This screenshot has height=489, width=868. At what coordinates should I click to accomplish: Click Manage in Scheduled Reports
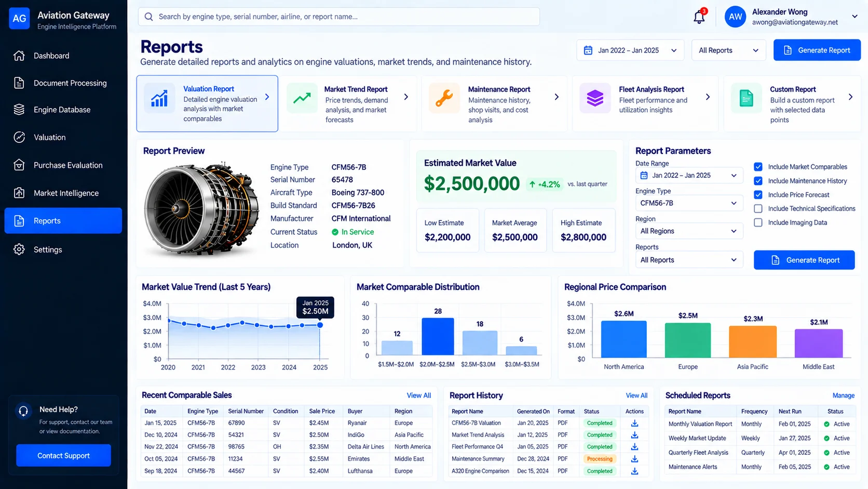click(x=844, y=395)
